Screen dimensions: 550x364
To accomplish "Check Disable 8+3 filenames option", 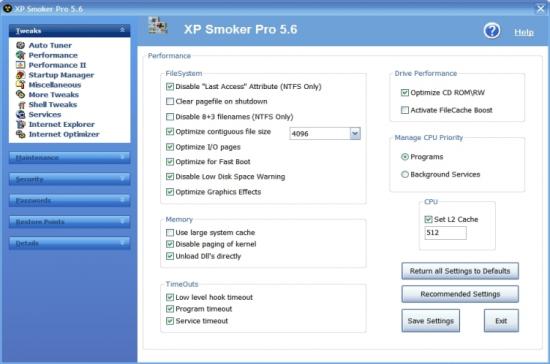I will pyautogui.click(x=170, y=116).
